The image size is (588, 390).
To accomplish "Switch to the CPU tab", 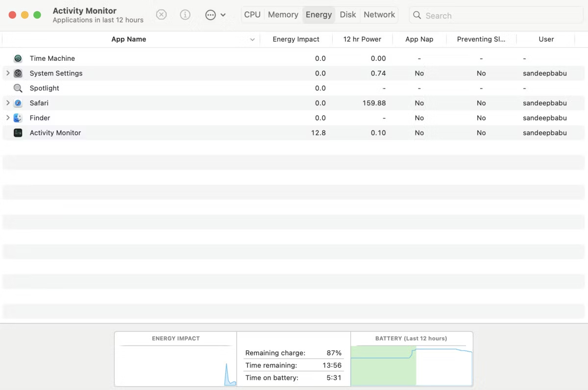I will point(252,14).
